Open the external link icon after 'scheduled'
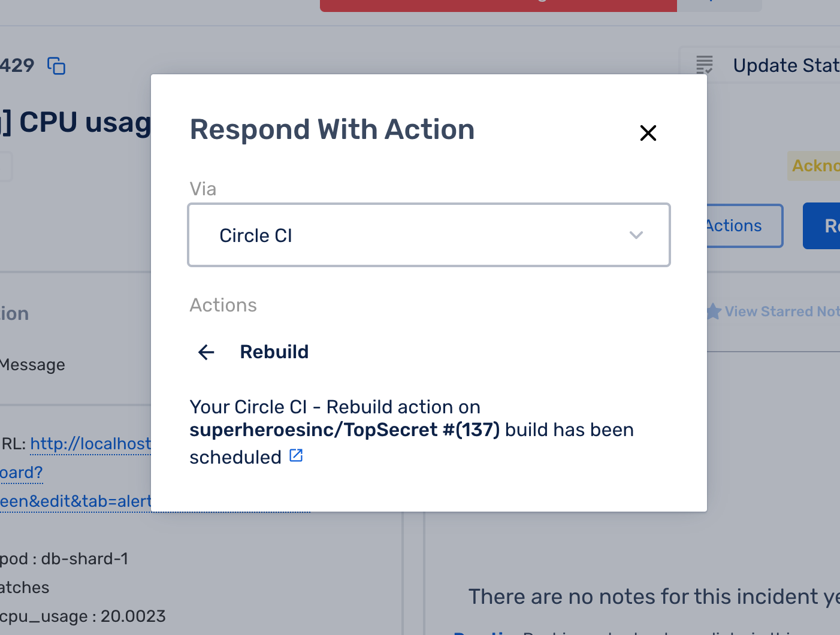This screenshot has height=635, width=840. tap(296, 456)
